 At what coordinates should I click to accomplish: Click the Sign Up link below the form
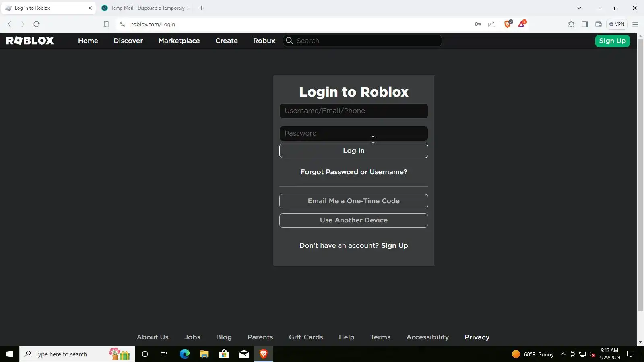click(394, 245)
